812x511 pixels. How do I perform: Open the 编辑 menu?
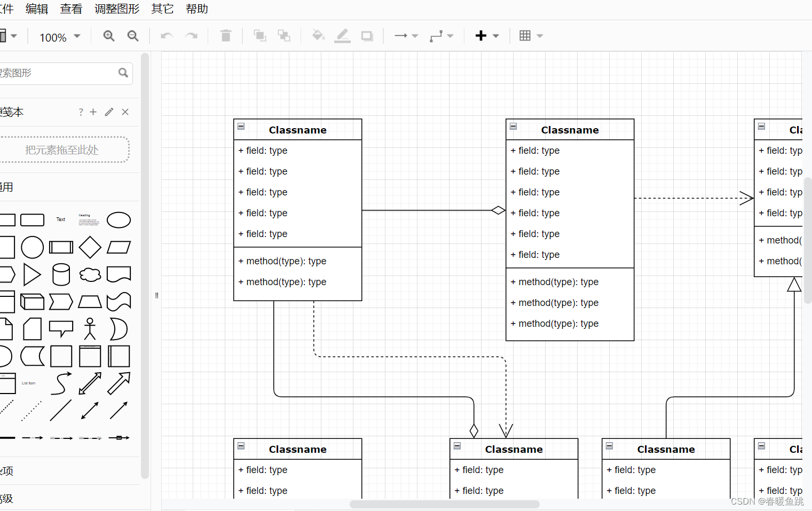pos(36,9)
